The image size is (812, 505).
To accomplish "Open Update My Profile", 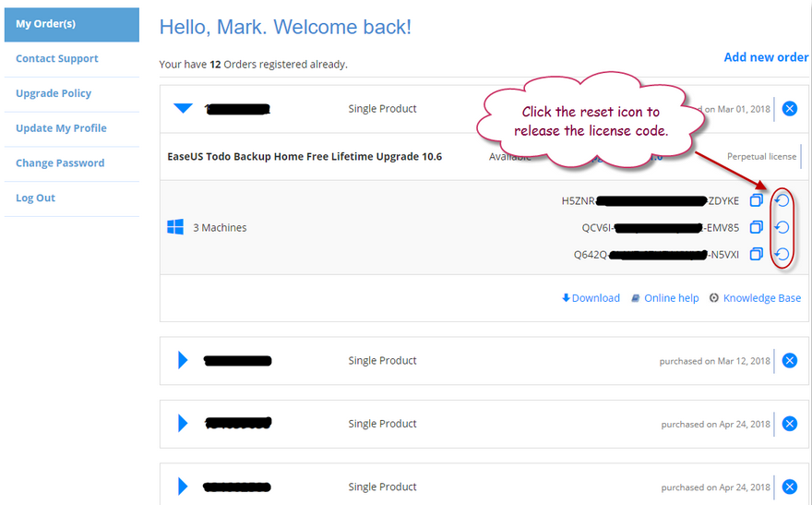I will click(61, 128).
